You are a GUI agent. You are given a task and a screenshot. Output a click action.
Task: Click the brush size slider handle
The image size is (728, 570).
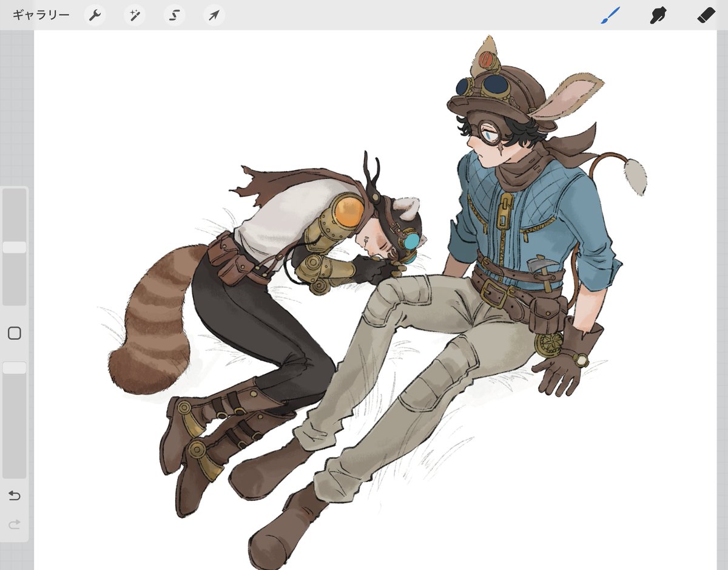[x=14, y=247]
